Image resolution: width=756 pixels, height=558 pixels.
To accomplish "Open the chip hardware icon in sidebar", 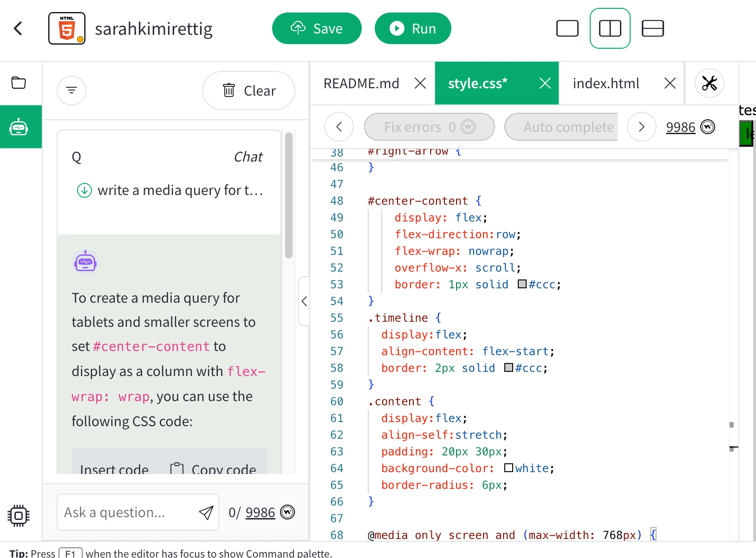I will tap(19, 515).
